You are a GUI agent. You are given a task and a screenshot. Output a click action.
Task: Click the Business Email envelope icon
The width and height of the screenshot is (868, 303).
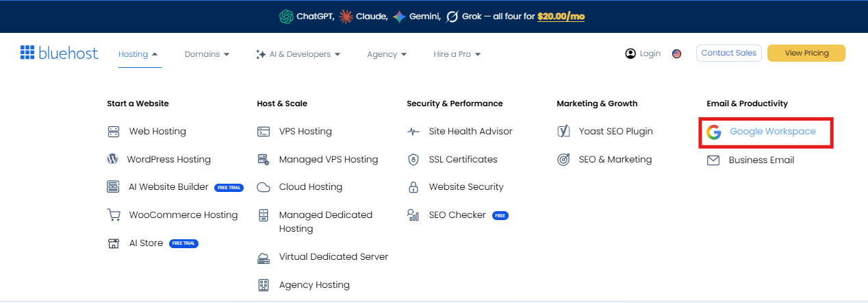(x=713, y=160)
